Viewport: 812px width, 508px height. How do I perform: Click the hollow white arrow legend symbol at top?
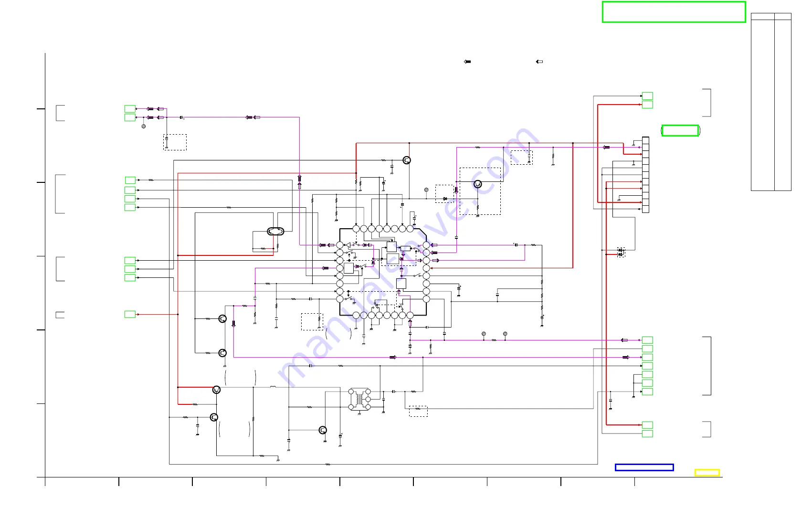pos(539,62)
